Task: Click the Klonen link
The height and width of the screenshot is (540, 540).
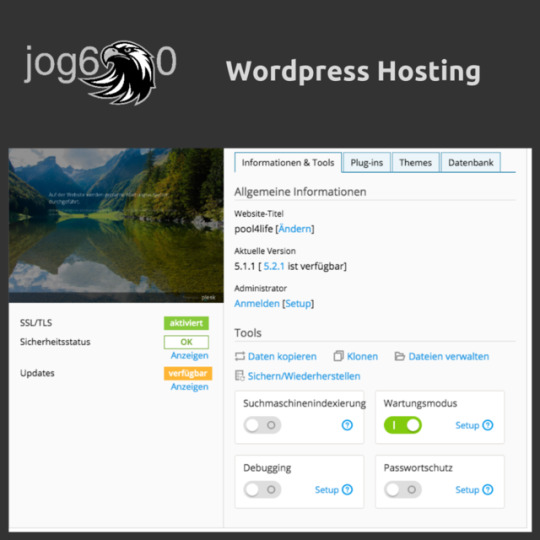Action: point(362,356)
